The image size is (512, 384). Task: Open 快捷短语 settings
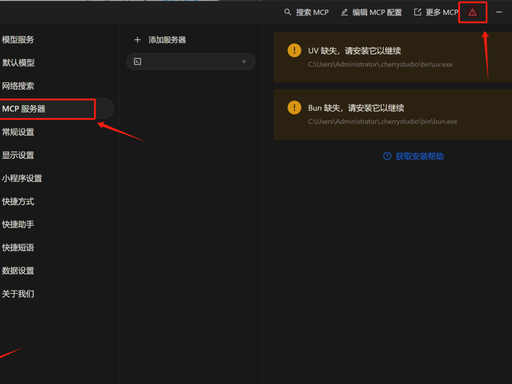click(x=18, y=247)
